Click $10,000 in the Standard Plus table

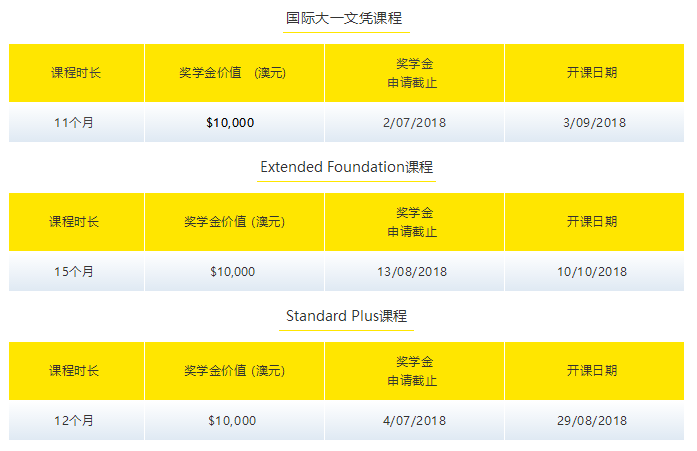tap(232, 421)
